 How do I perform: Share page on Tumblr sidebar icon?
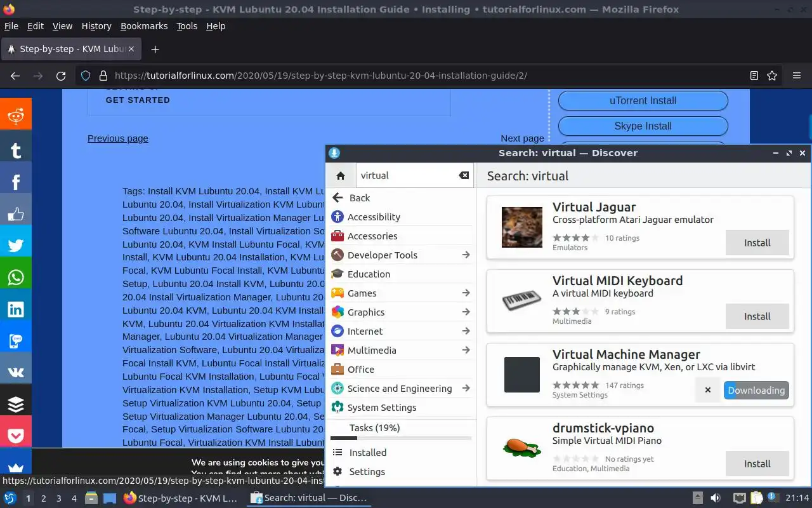(16, 150)
